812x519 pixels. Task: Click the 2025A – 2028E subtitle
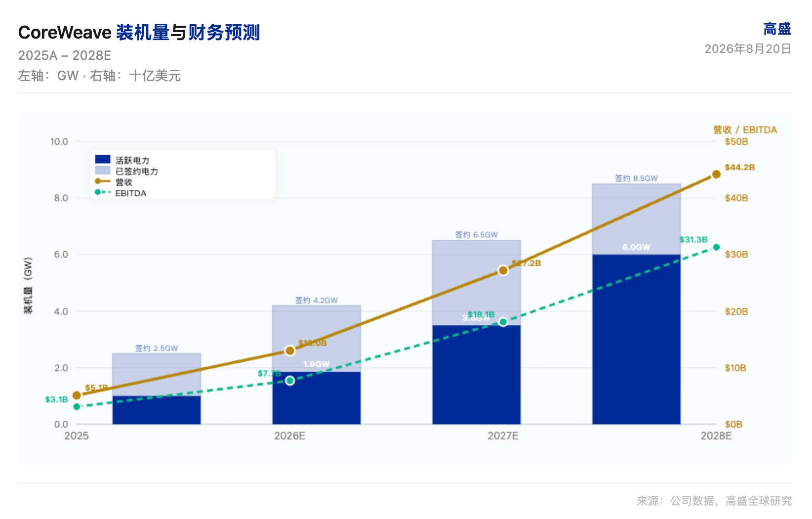65,55
